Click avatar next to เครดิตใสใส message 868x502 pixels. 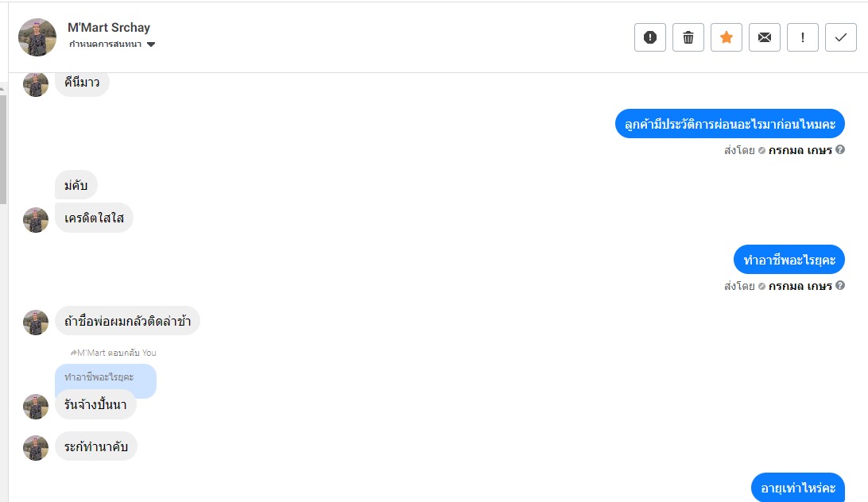click(36, 220)
